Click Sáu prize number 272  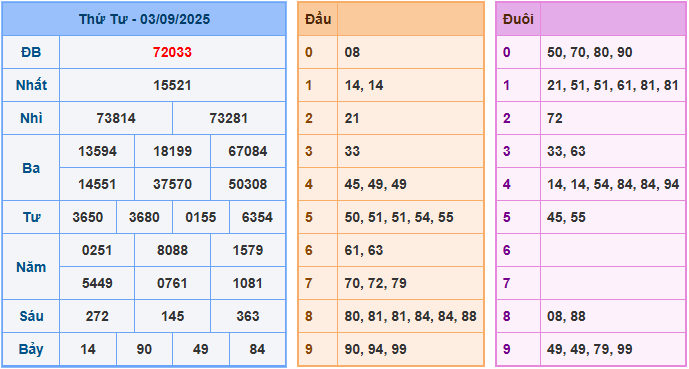click(97, 316)
